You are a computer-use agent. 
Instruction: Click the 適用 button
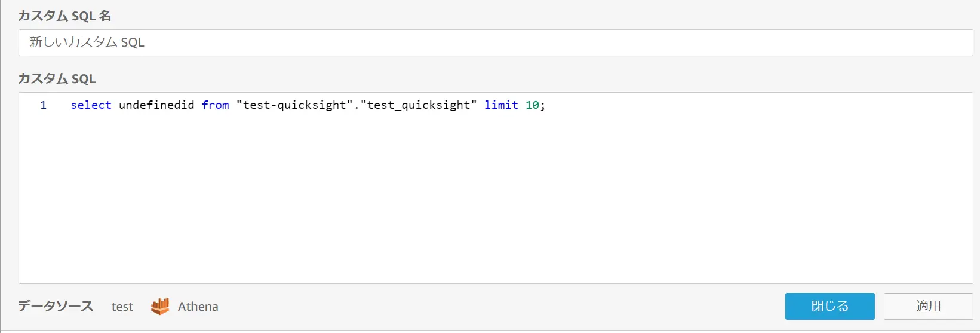928,306
